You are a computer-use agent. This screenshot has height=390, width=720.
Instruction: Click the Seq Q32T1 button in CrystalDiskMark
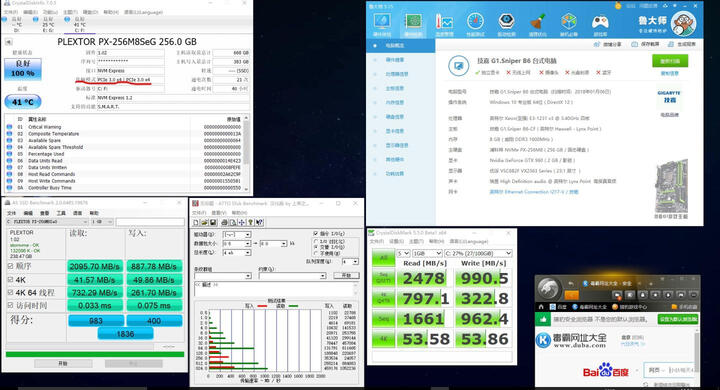tap(383, 277)
